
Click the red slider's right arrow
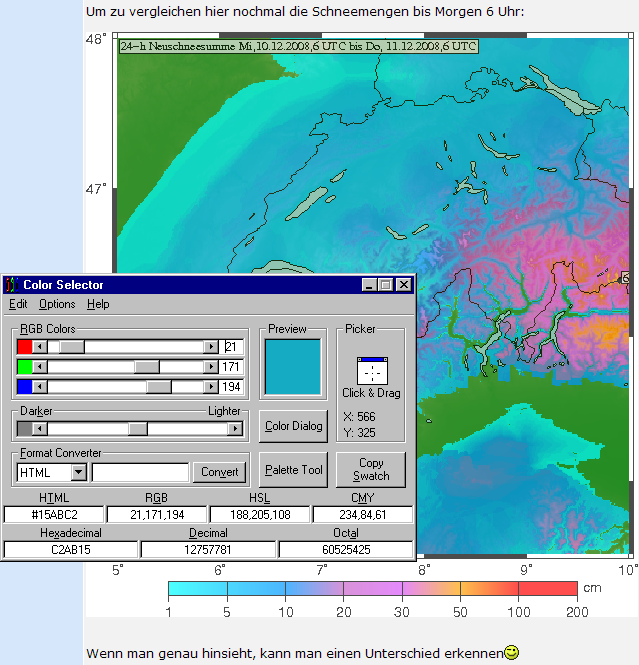(210, 346)
